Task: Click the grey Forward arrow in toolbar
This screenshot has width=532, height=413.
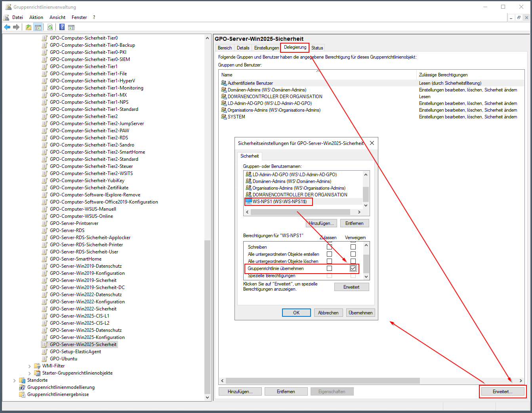Action: coord(16,27)
